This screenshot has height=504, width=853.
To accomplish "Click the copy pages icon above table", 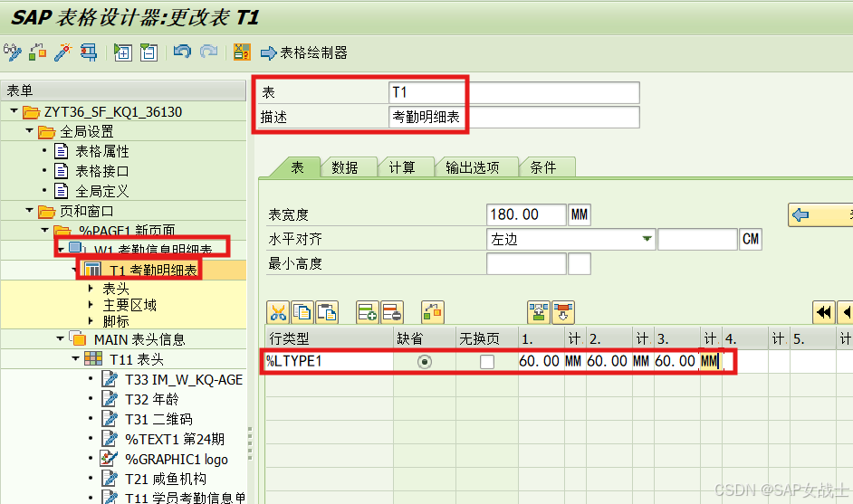I will pos(302,312).
